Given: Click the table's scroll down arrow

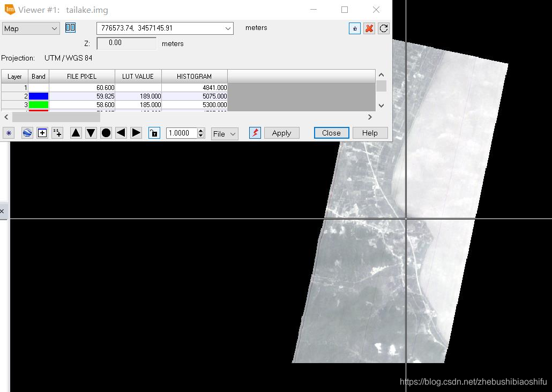Looking at the screenshot, I should click(x=381, y=105).
